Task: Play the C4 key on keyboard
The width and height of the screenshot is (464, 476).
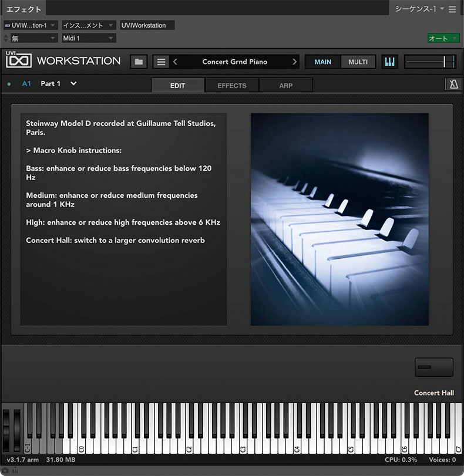Action: (x=297, y=446)
